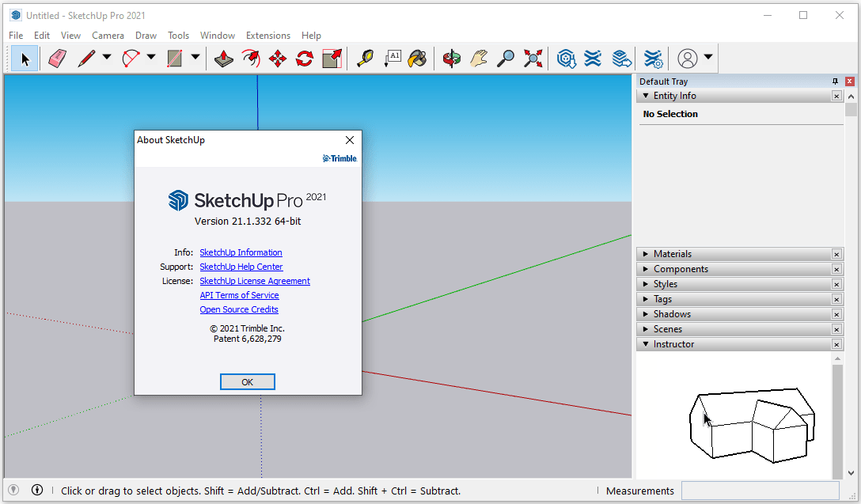Open the SketchUp License Agreement link

[255, 281]
